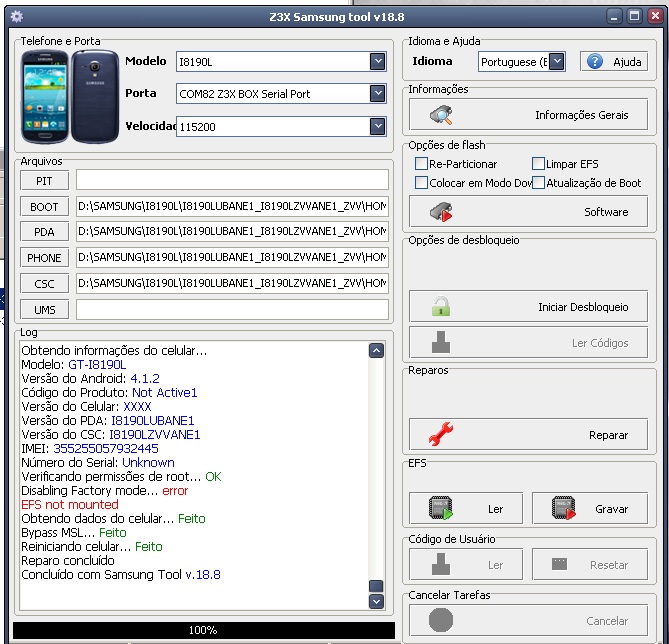
Task: Check Colocar em Modo Download option
Action: (421, 183)
